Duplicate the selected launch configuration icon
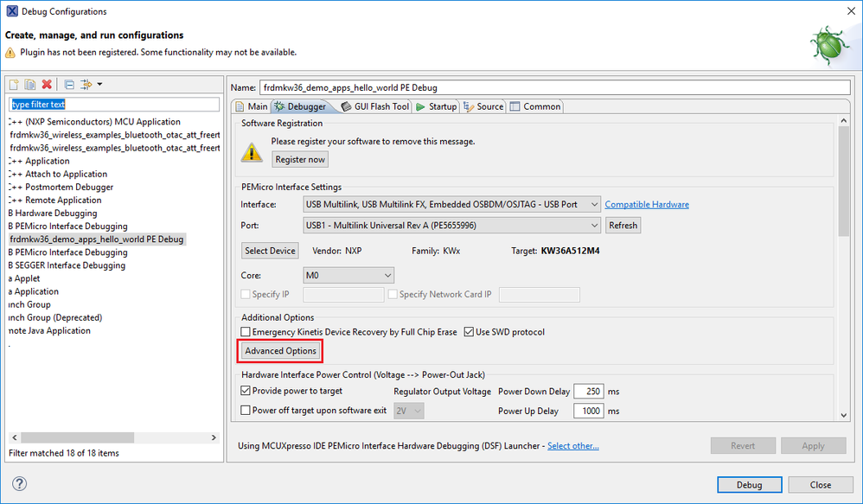 (x=30, y=84)
